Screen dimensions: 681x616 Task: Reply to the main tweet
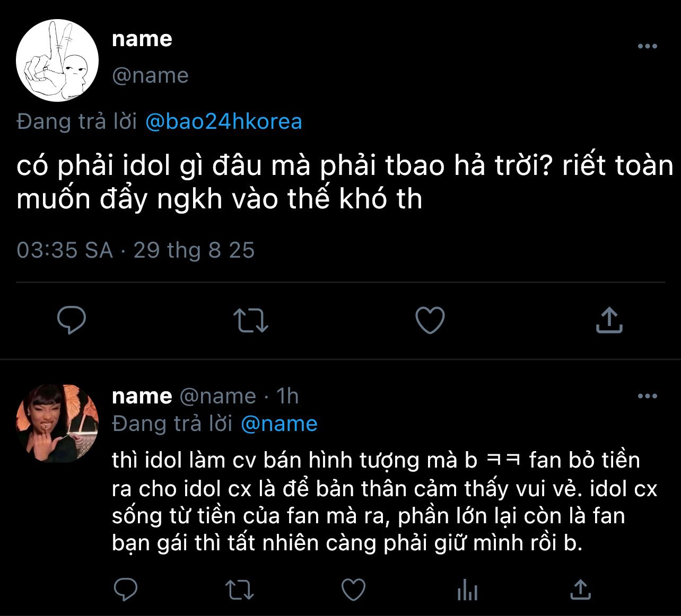click(x=71, y=320)
